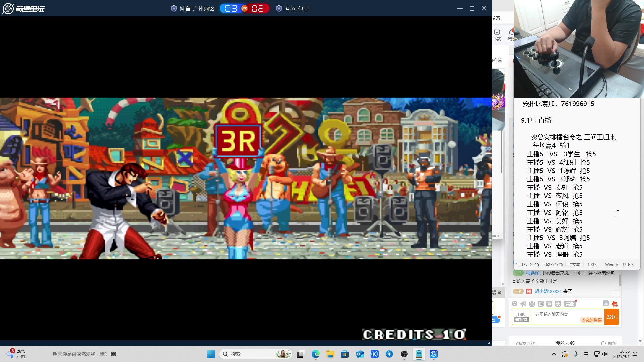The width and height of the screenshot is (644, 362).
Task: Click the 纯文本 plain text status entry
Action: 574,264
